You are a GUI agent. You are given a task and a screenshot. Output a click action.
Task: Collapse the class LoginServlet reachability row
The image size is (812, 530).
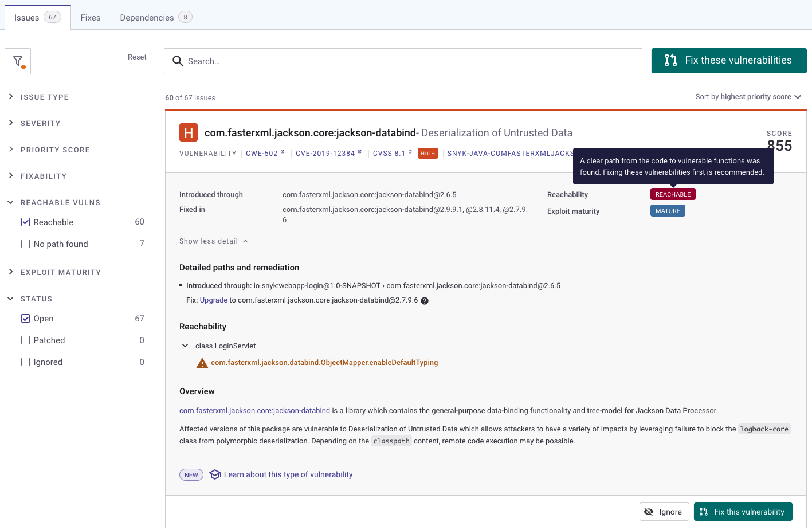point(185,346)
